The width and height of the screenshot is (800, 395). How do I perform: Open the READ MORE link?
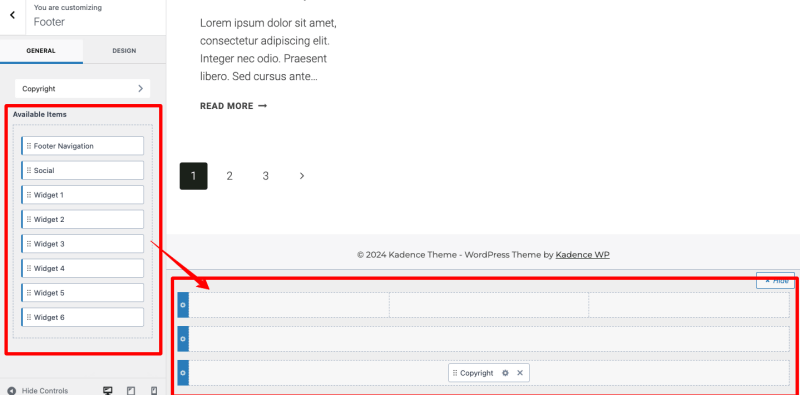233,106
